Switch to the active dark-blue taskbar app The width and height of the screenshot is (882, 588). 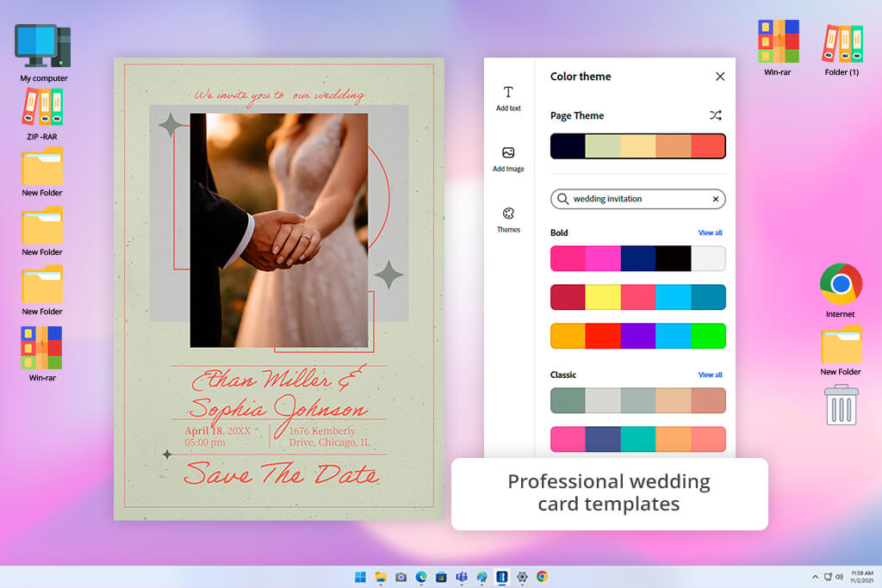[502, 577]
